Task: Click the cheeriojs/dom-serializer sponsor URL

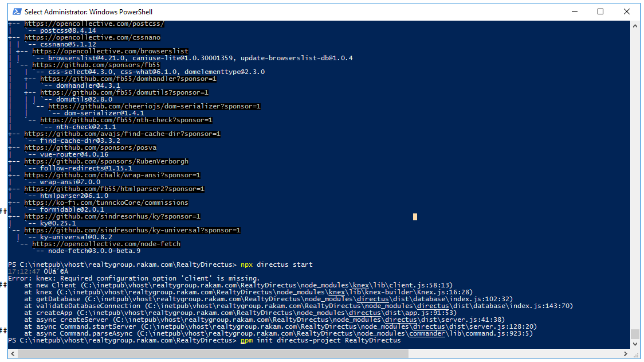Action: coord(155,106)
